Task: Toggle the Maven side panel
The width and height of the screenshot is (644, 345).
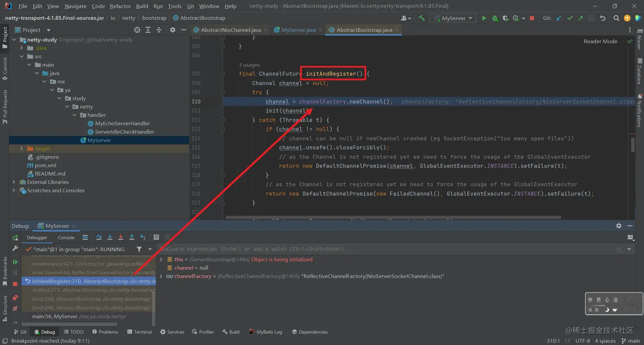Action: [639, 39]
